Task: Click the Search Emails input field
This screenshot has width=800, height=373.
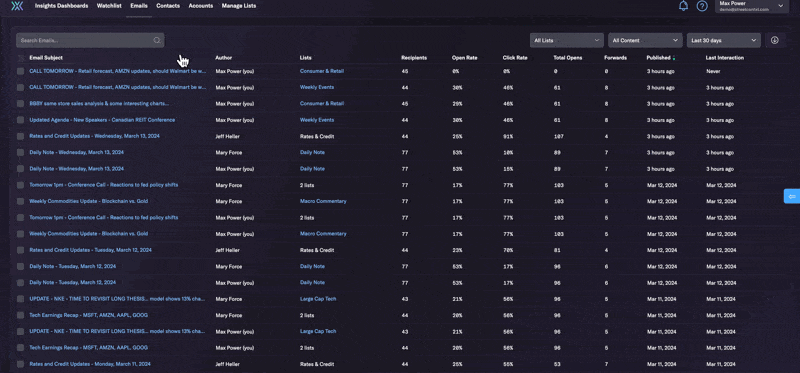Action: click(x=90, y=40)
